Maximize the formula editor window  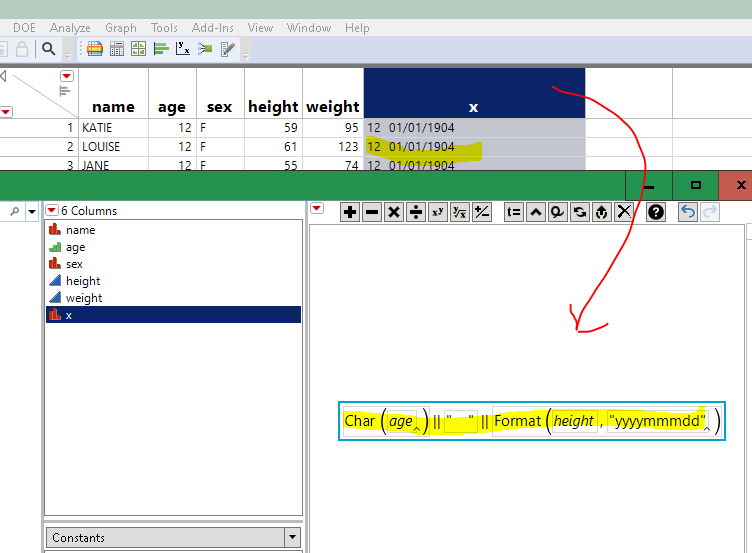click(695, 185)
